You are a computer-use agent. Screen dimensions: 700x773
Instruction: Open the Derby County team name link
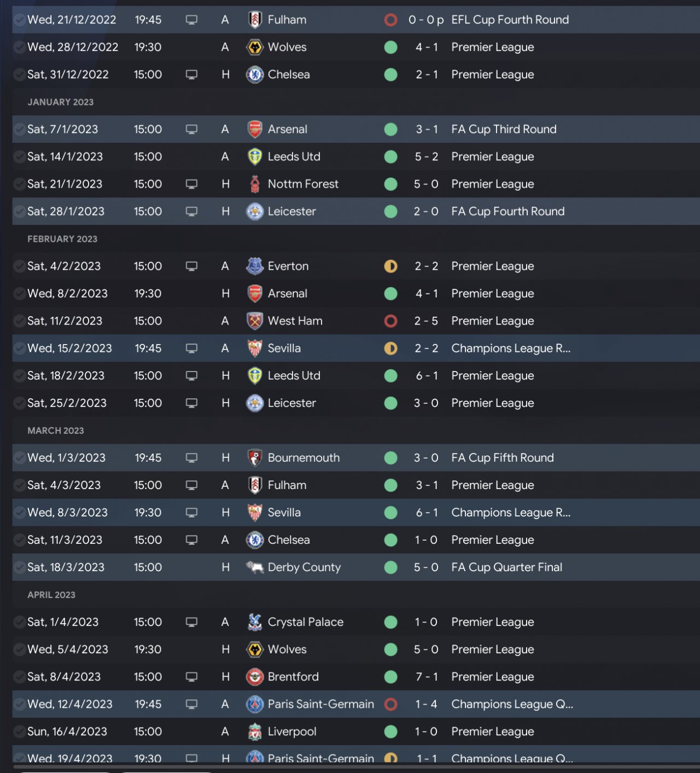pos(304,567)
